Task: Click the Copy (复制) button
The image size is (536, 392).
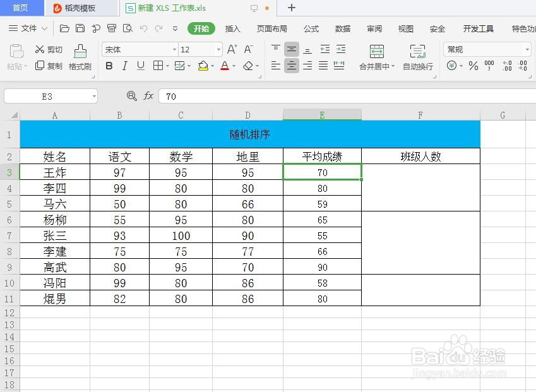Action: (49, 66)
